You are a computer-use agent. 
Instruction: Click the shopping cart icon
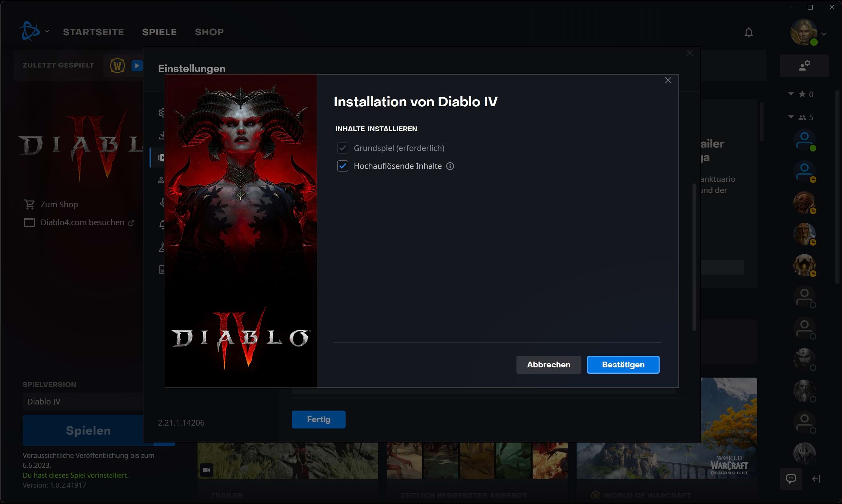[x=29, y=204]
